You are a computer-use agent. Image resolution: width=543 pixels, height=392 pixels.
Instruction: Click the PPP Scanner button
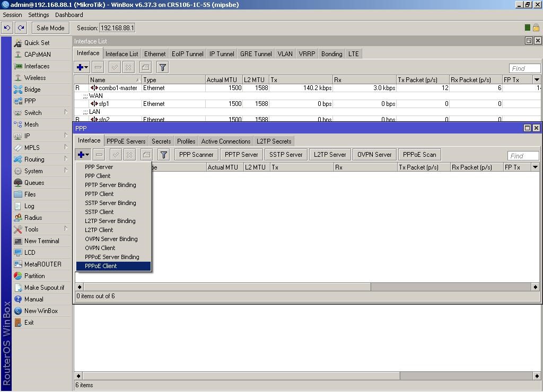click(196, 155)
